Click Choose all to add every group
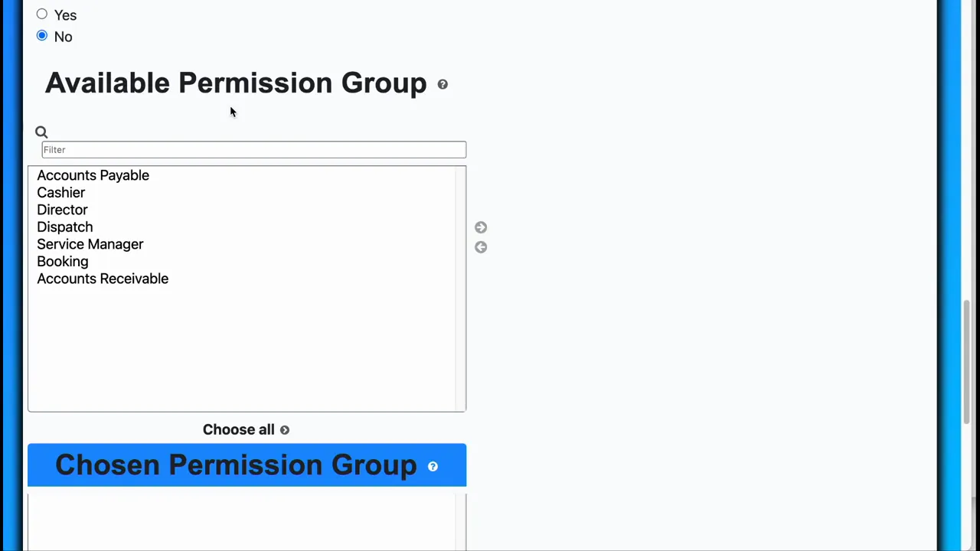Image resolution: width=980 pixels, height=551 pixels. tap(238, 429)
